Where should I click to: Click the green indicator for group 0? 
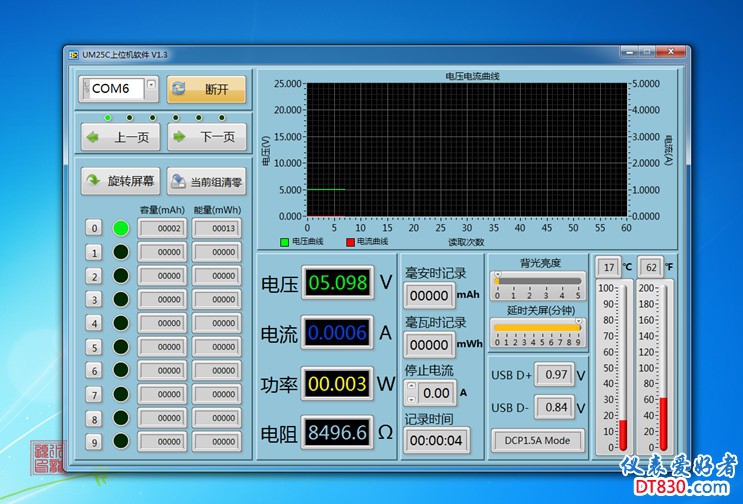[121, 229]
